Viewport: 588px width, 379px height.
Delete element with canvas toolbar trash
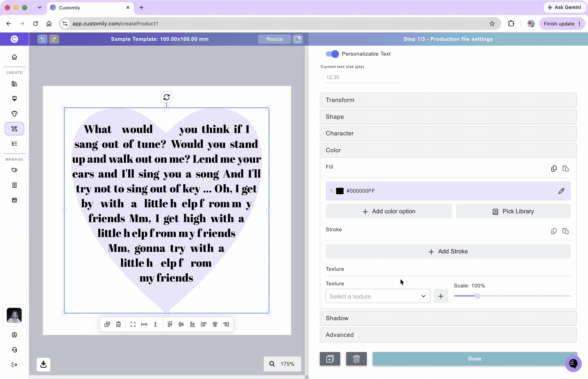(x=119, y=324)
